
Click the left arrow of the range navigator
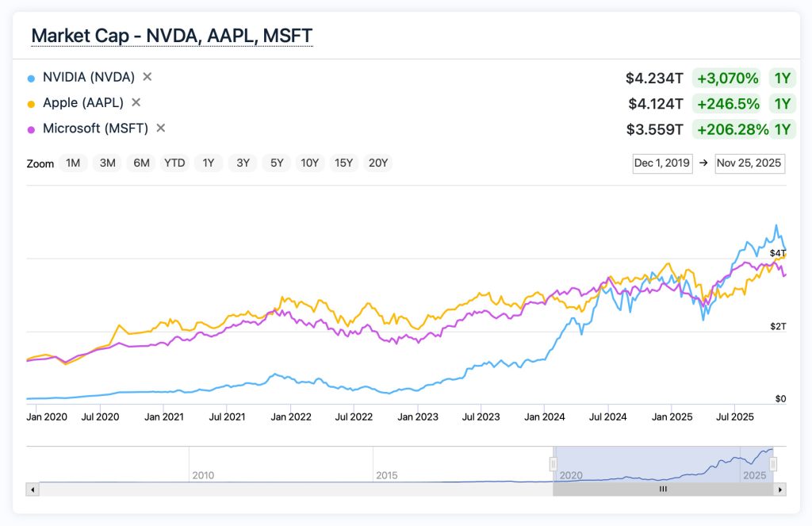point(32,490)
